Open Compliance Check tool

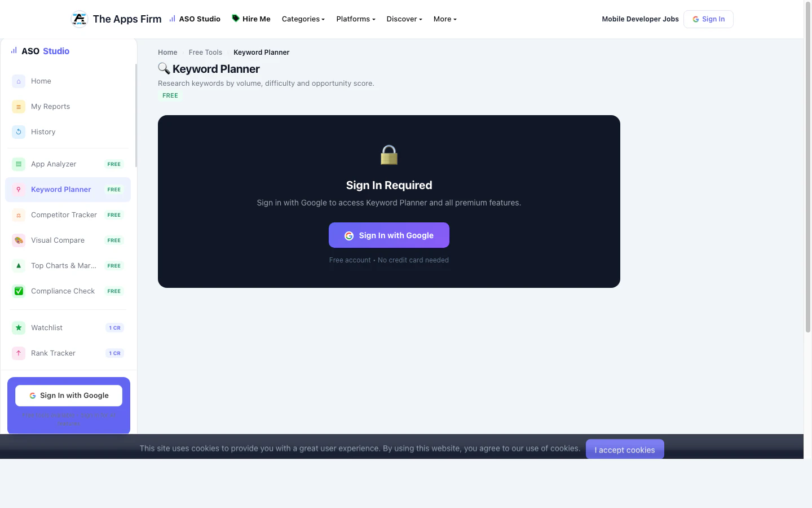68,291
